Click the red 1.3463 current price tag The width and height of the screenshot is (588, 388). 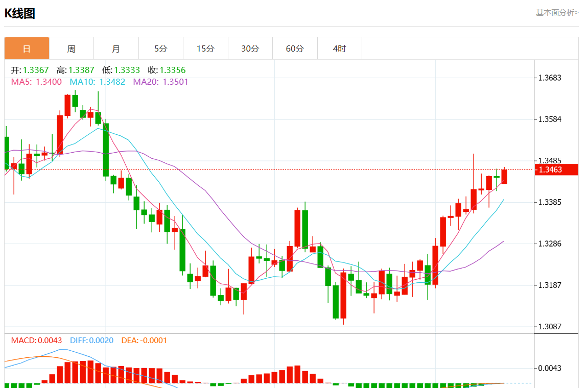(x=556, y=169)
